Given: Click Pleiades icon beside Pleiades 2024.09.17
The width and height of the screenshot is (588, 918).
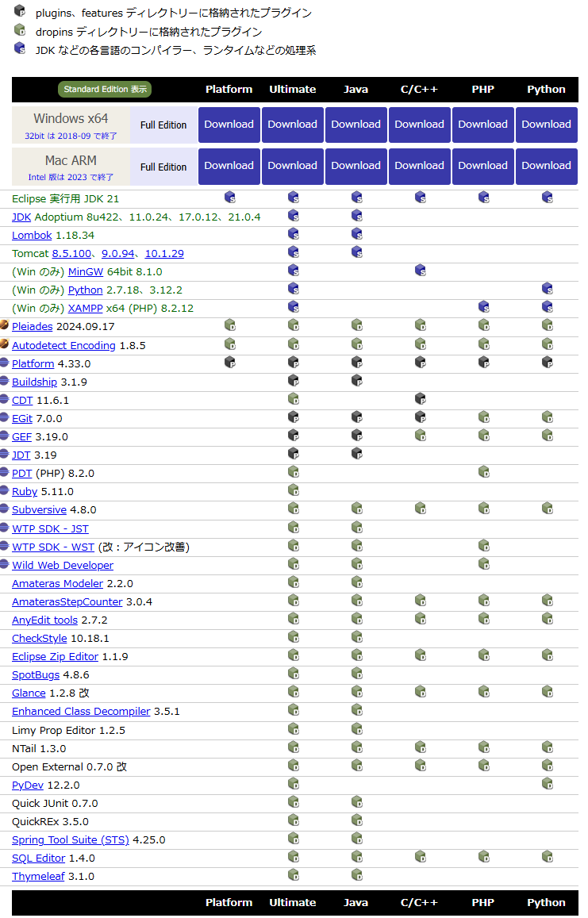Looking at the screenshot, I should click(4, 325).
